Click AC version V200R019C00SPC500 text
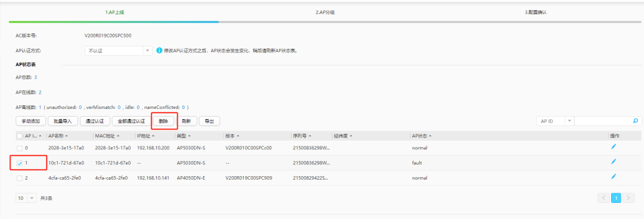644x219 pixels. pos(108,36)
